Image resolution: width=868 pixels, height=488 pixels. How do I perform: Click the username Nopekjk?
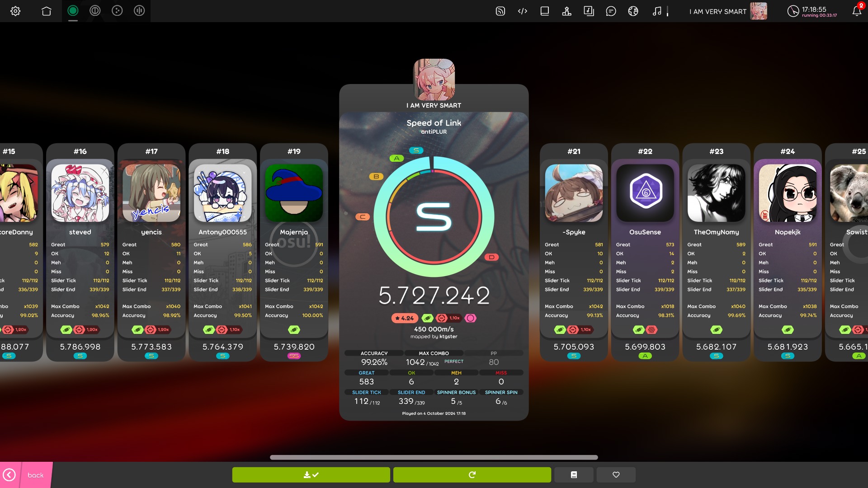[x=788, y=232]
